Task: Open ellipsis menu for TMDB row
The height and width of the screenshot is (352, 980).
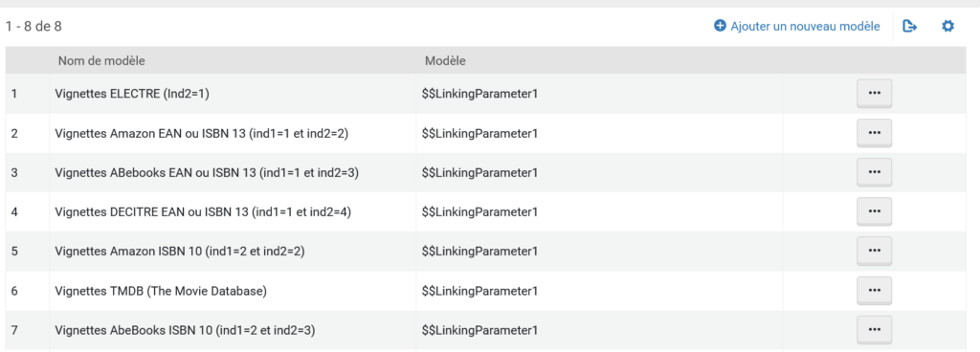Action: point(874,290)
